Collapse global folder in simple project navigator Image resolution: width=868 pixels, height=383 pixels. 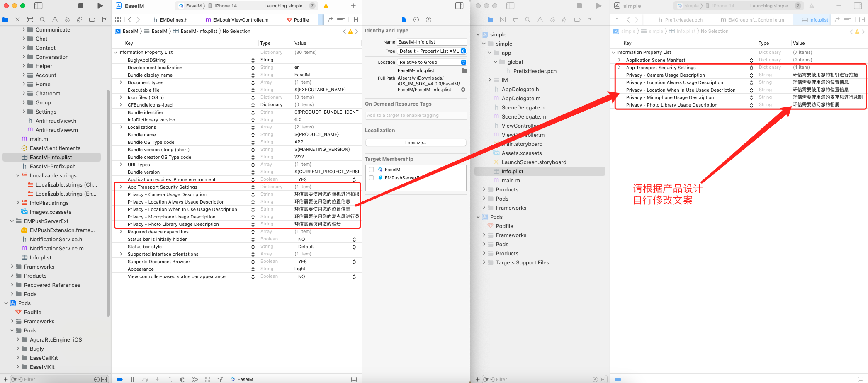496,62
